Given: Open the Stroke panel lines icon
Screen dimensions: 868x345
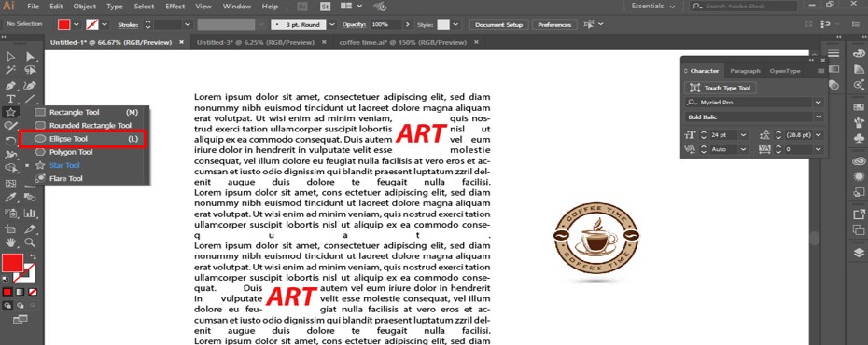Looking at the screenshot, I should click(833, 53).
